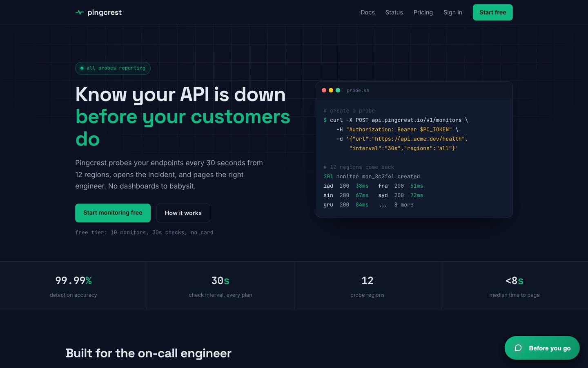
Task: Open the Before you go chat button
Action: pyautogui.click(x=542, y=348)
